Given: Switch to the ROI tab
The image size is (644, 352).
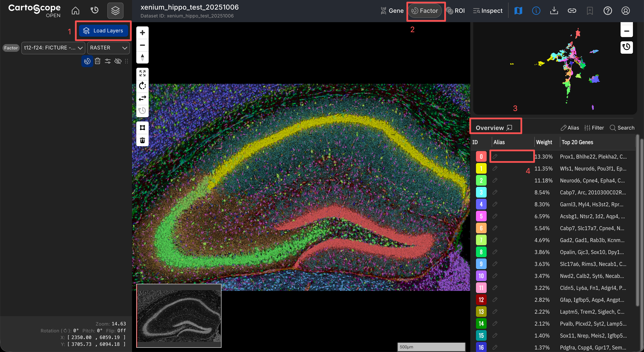Looking at the screenshot, I should [456, 10].
